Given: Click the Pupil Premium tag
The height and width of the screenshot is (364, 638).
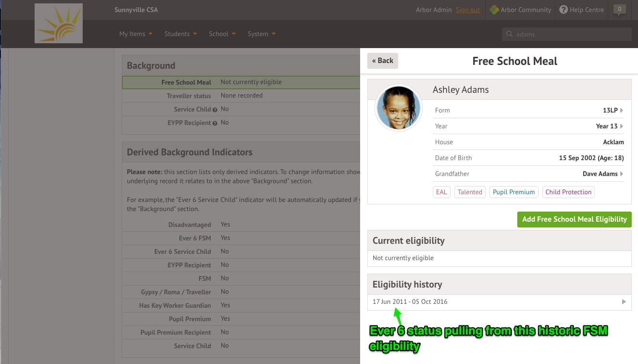Looking at the screenshot, I should (513, 192).
